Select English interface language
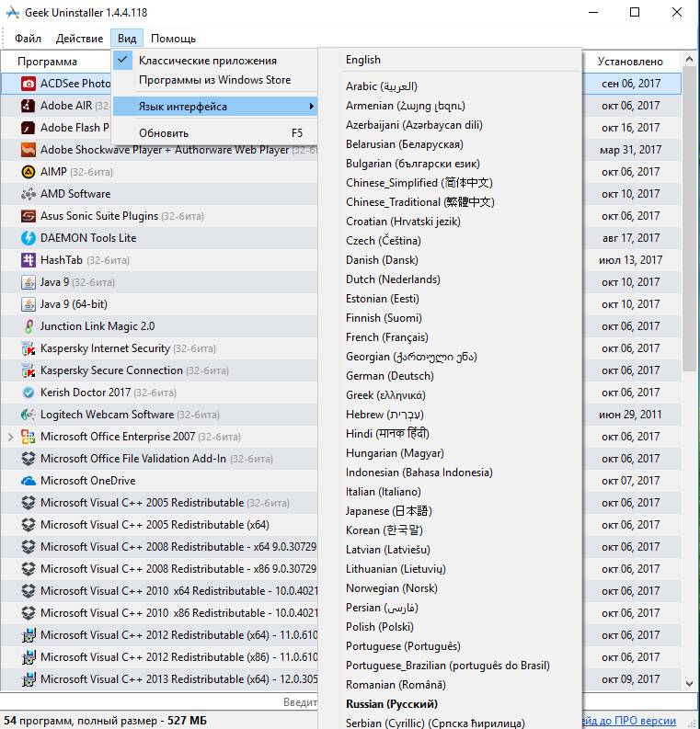700x729 pixels. point(450,60)
